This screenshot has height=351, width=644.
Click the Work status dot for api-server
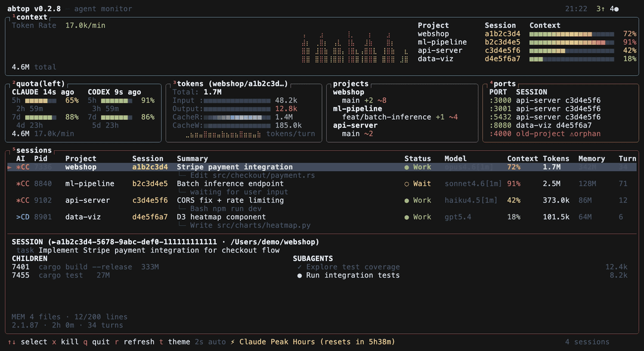407,201
